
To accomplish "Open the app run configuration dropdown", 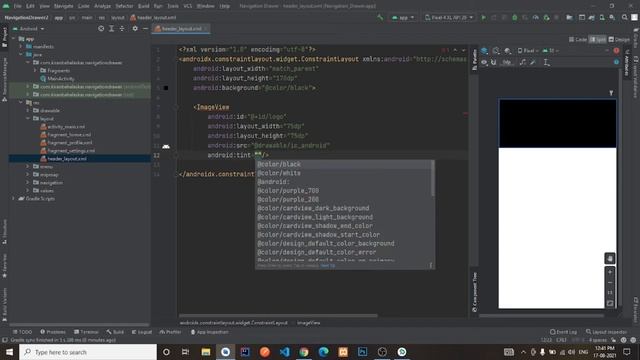I will (403, 18).
